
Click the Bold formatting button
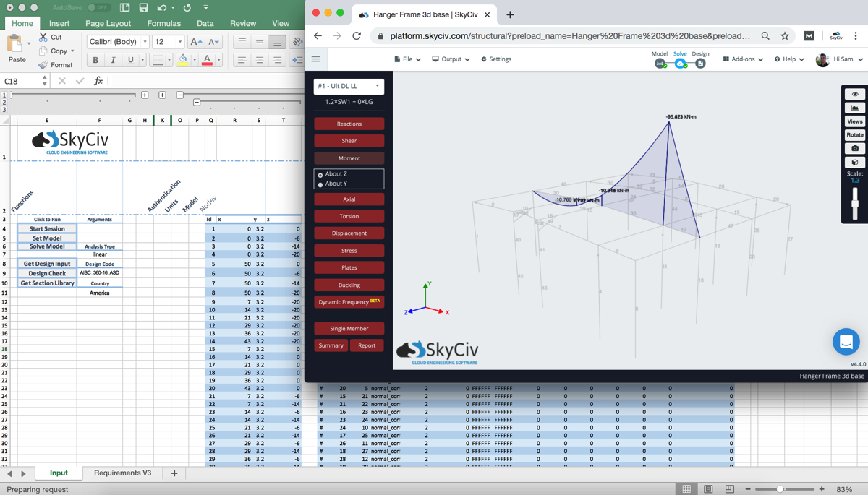click(95, 60)
